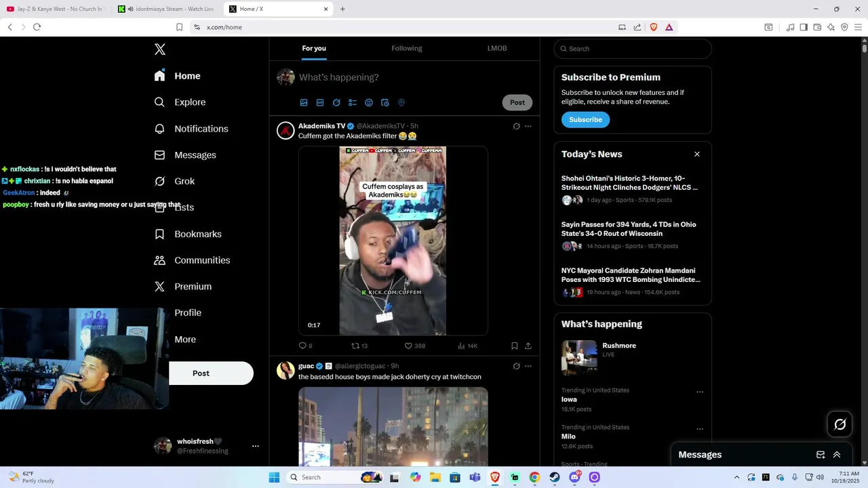Open the Akademiks TV profile name
This screenshot has width=868, height=488.
(x=322, y=126)
